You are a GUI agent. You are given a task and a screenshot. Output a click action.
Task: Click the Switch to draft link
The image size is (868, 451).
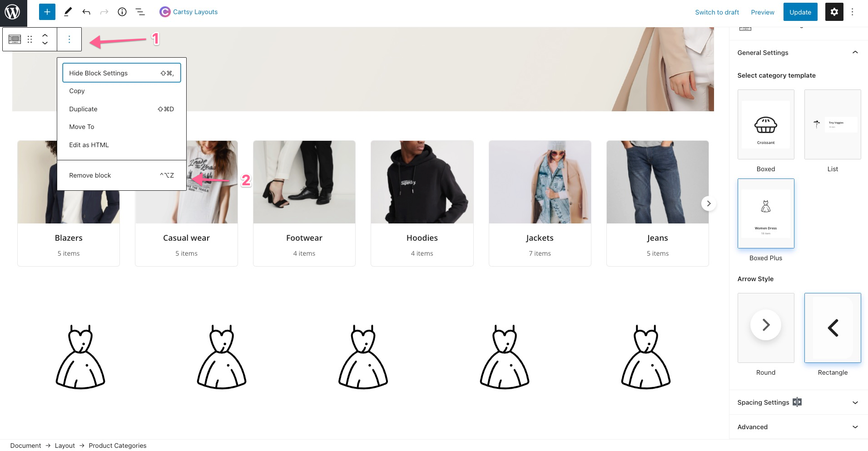pos(717,12)
